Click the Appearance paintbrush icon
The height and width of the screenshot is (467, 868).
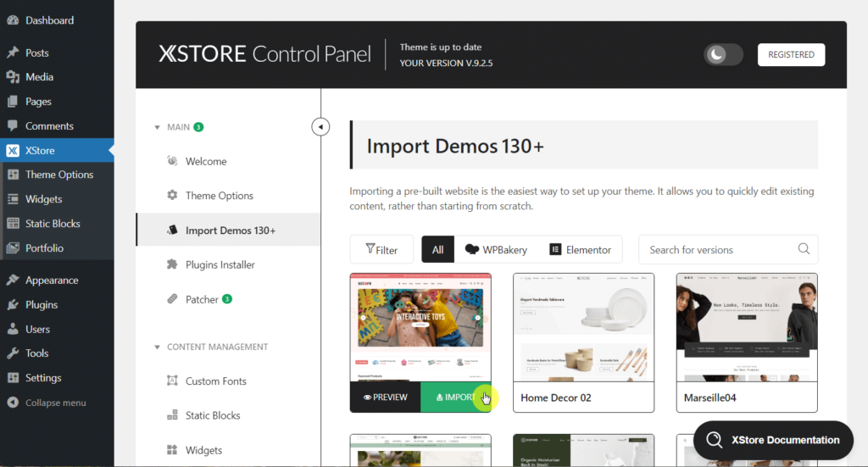coord(13,280)
